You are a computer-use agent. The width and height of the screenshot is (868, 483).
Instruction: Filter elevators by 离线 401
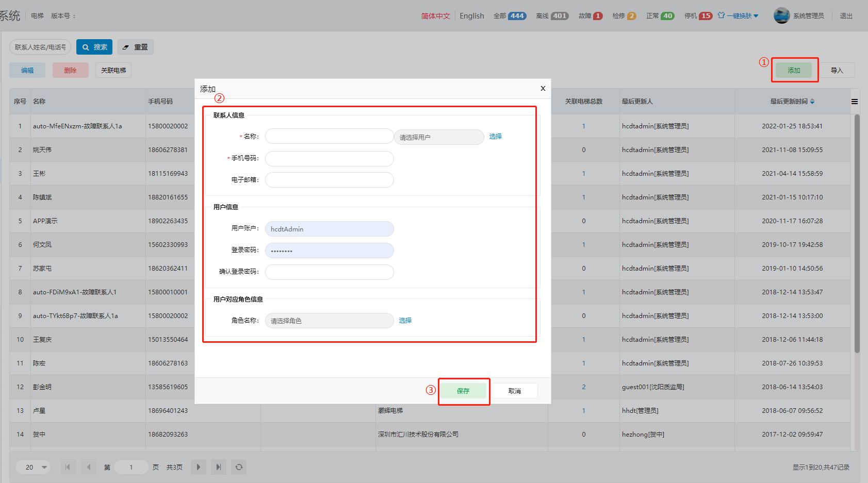click(x=552, y=16)
